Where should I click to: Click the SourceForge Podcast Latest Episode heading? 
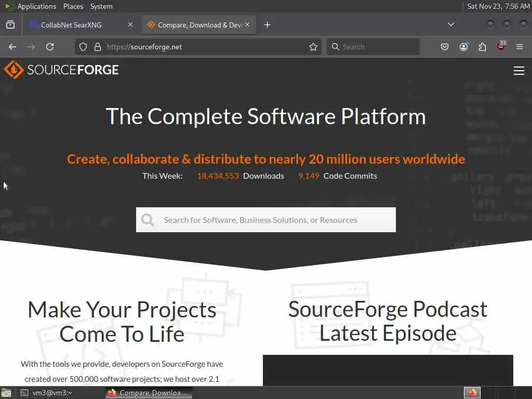click(x=388, y=321)
